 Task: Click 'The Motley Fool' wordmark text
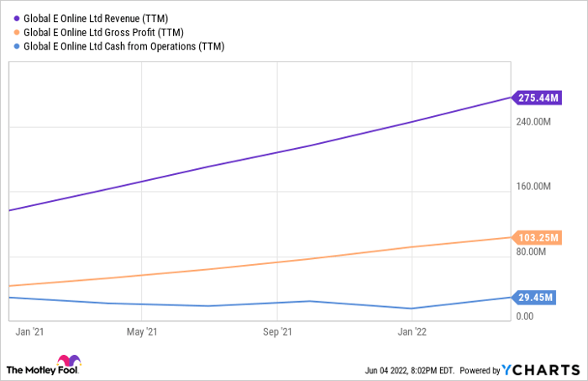coord(42,370)
